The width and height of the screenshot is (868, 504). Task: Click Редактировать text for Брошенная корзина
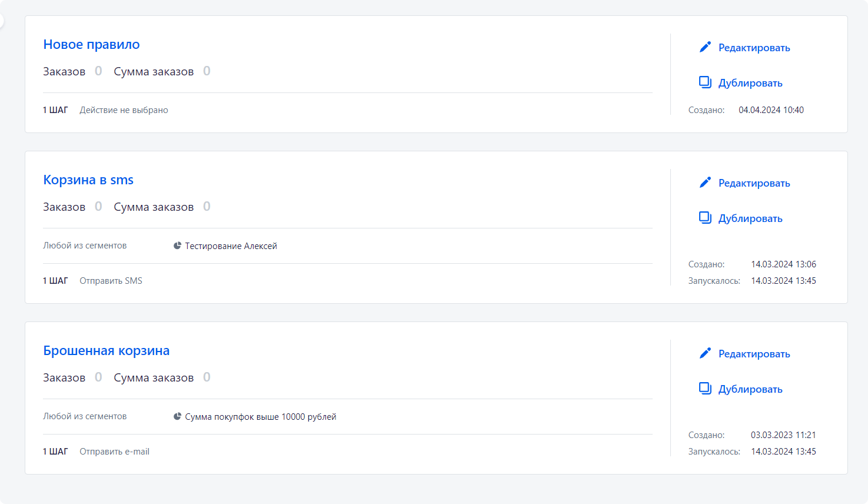click(754, 354)
